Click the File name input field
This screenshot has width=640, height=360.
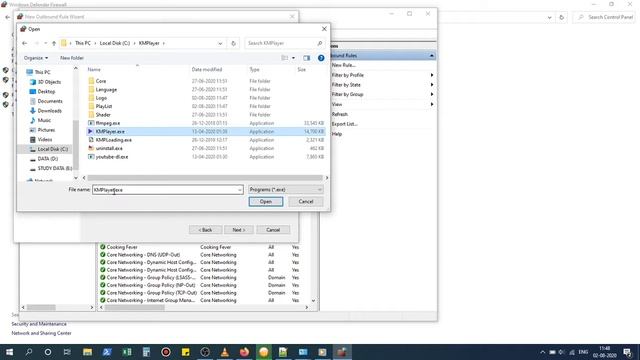coord(164,190)
